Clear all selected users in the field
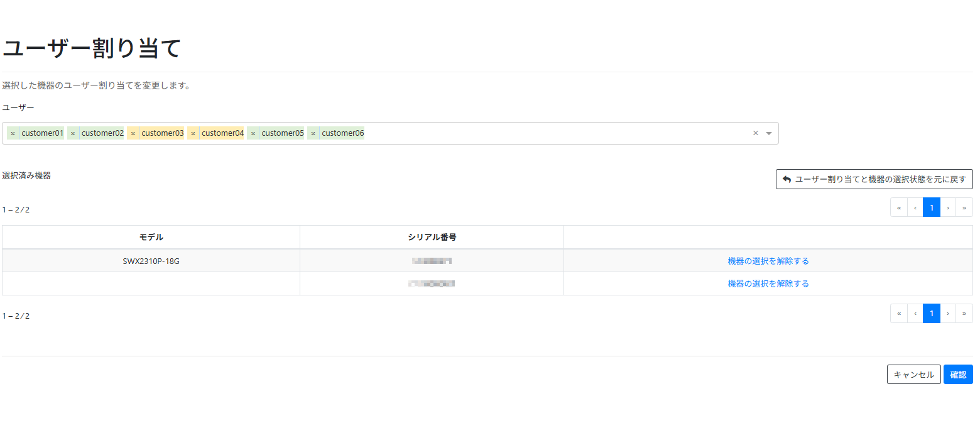This screenshot has width=980, height=440. click(x=756, y=133)
